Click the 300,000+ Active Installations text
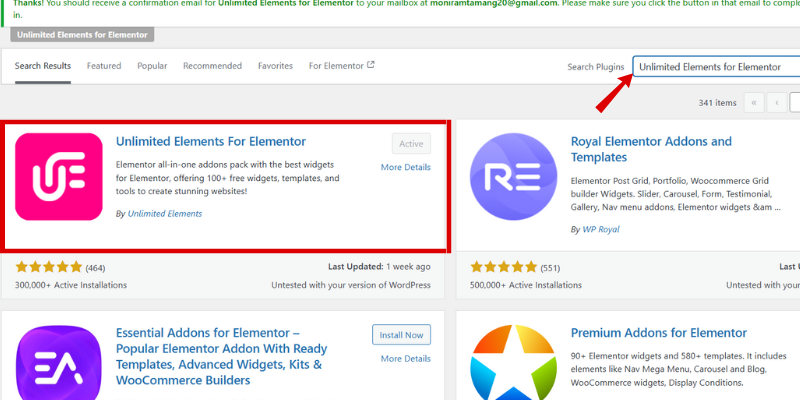The height and width of the screenshot is (400, 800). point(71,285)
